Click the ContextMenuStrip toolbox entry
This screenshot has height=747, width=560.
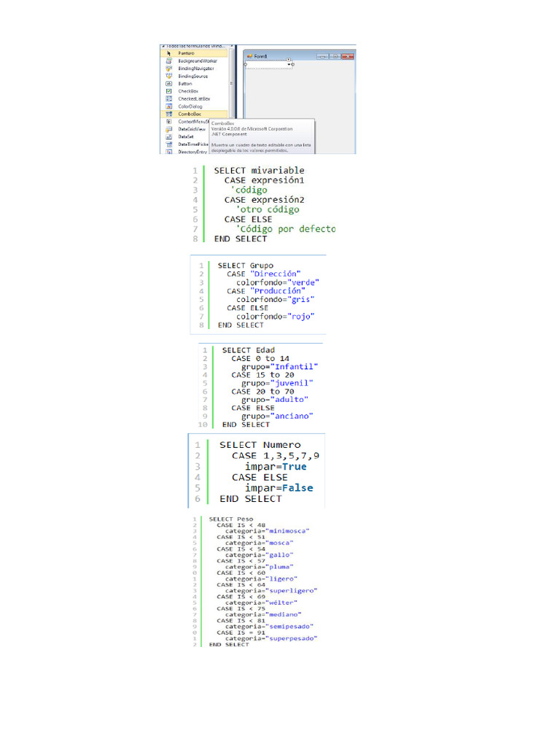pos(193,122)
